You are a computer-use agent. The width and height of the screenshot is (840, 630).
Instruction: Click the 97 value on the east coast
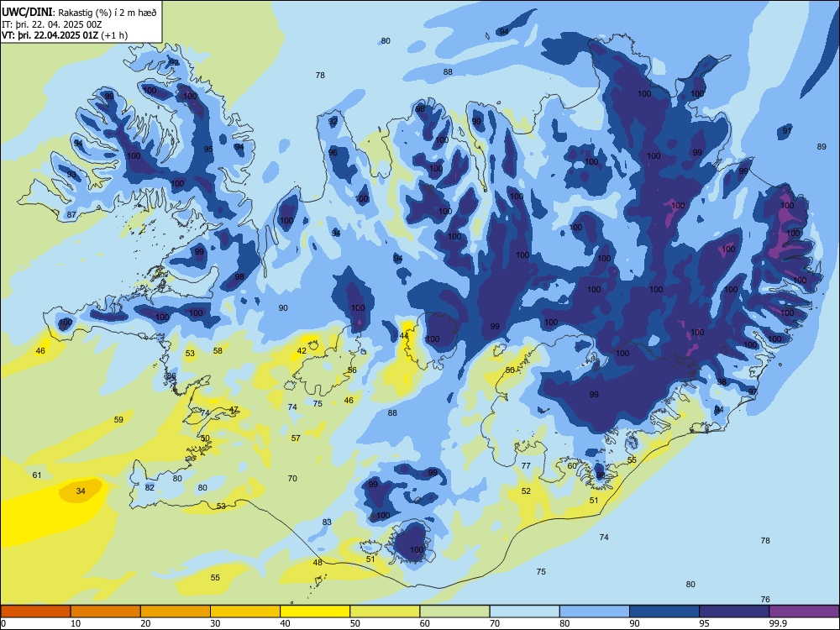pyautogui.click(x=752, y=392)
